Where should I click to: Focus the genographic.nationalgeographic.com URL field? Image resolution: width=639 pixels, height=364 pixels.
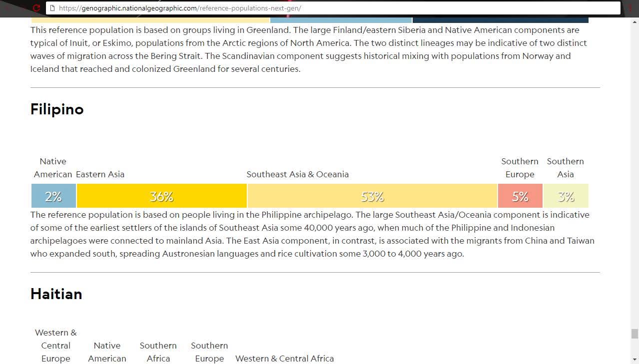click(x=333, y=8)
